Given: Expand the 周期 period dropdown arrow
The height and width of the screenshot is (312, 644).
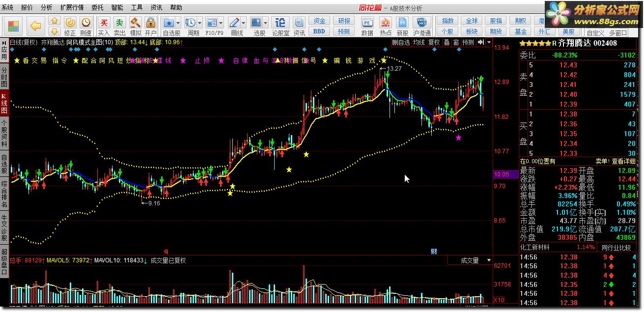Looking at the screenshot, I should pyautogui.click(x=200, y=23).
